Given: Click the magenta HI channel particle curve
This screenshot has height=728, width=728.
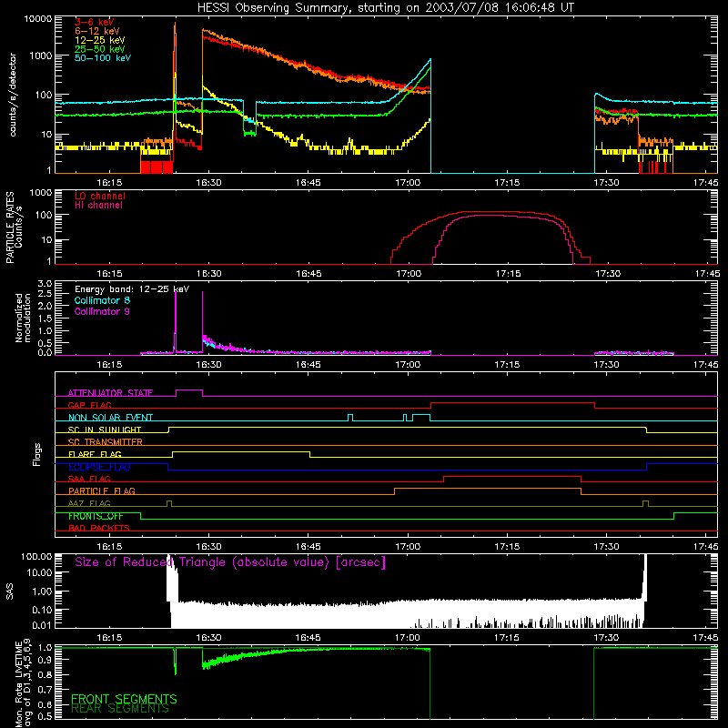Looking at the screenshot, I should coord(503,216).
